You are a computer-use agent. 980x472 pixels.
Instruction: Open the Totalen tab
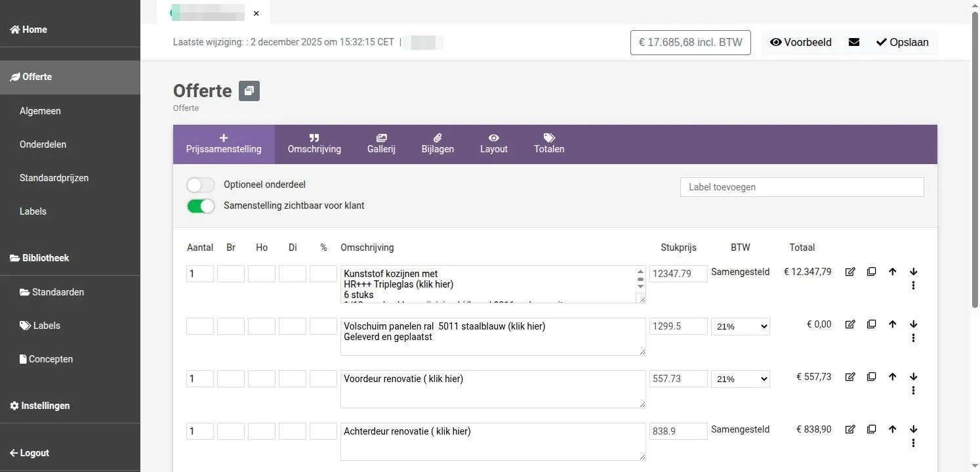[549, 144]
